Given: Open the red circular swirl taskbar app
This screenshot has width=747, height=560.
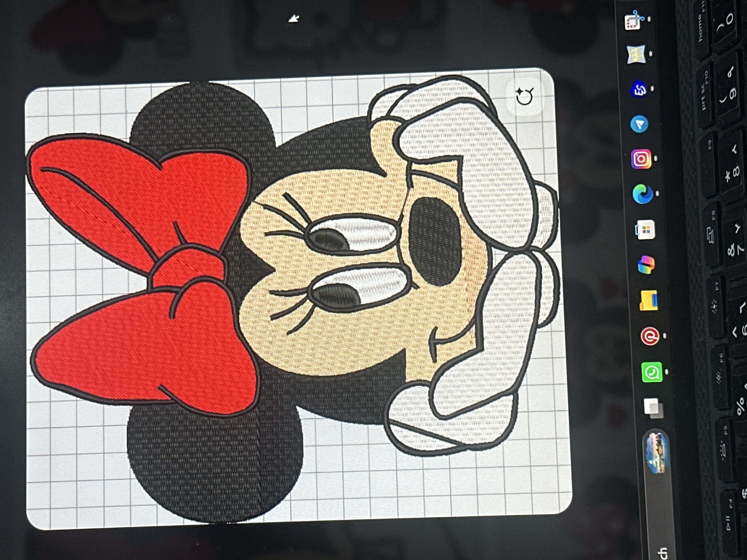Looking at the screenshot, I should (650, 336).
